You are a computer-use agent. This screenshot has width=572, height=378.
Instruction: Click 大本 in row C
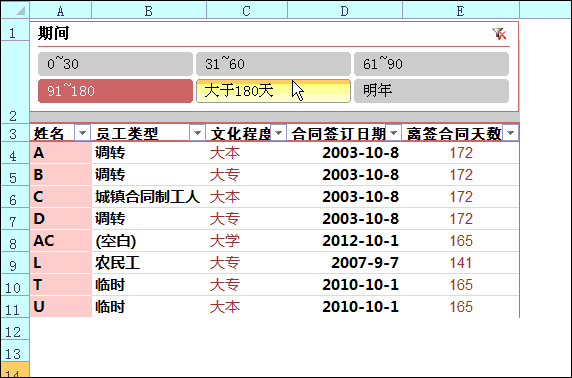pos(247,197)
